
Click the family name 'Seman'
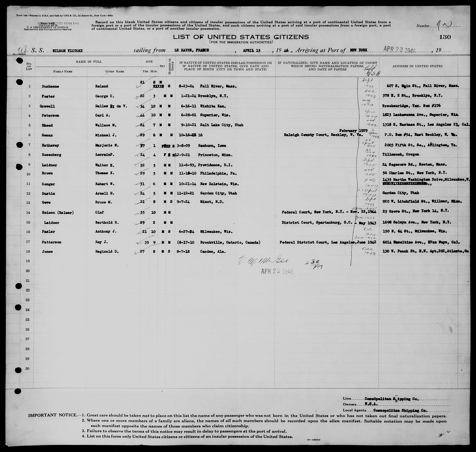47,135
